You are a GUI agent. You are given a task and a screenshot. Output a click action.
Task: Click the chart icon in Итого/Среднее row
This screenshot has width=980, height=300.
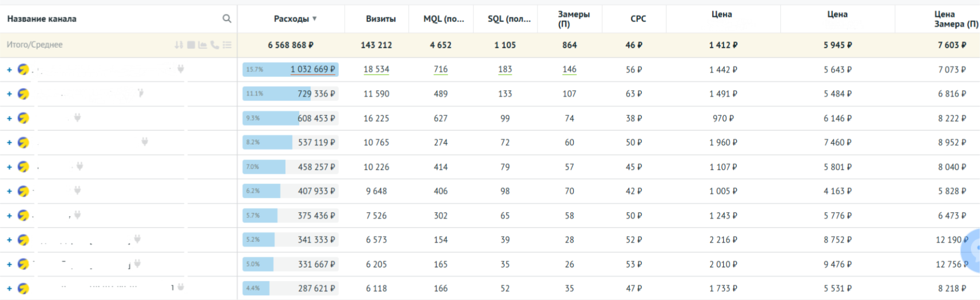[203, 45]
